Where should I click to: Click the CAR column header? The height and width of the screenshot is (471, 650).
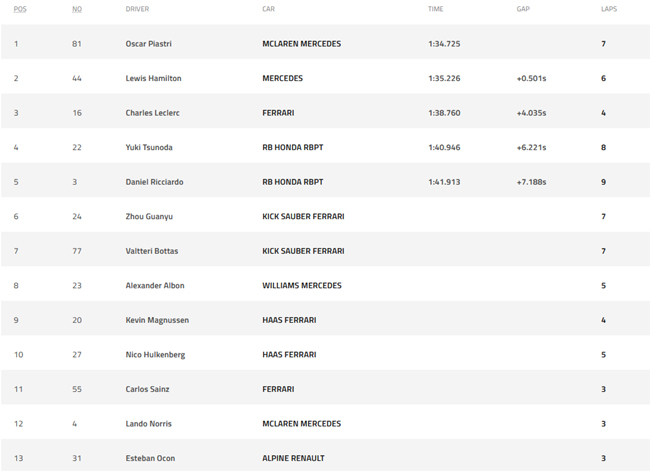[x=268, y=9]
